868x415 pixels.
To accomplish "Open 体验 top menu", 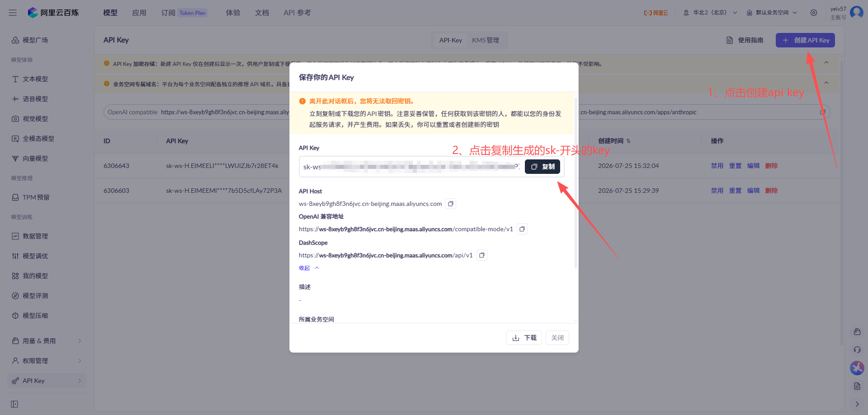I will (233, 13).
